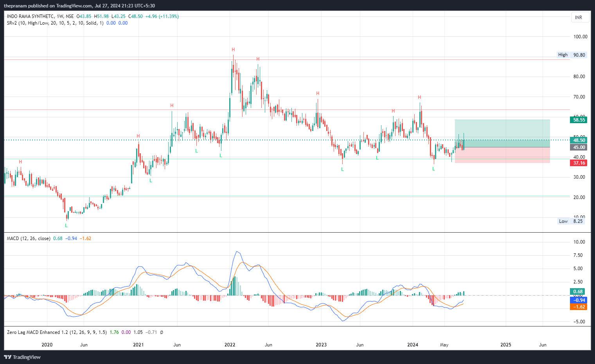Click the 2024 time axis label
This screenshot has width=595, height=364.
[413, 345]
